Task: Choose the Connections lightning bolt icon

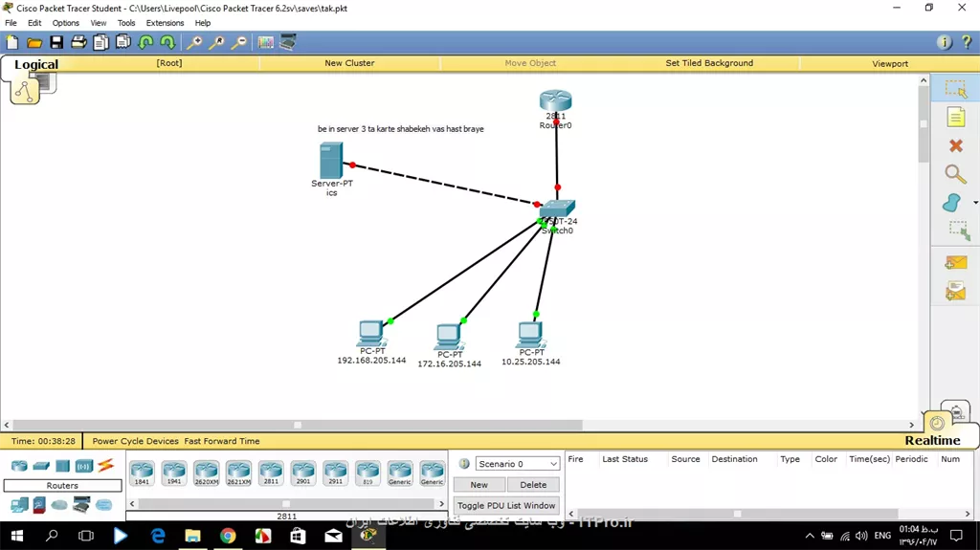Action: [x=105, y=466]
